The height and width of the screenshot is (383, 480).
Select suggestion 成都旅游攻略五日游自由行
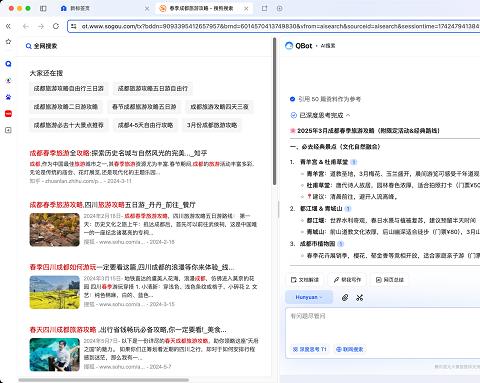[153, 88]
